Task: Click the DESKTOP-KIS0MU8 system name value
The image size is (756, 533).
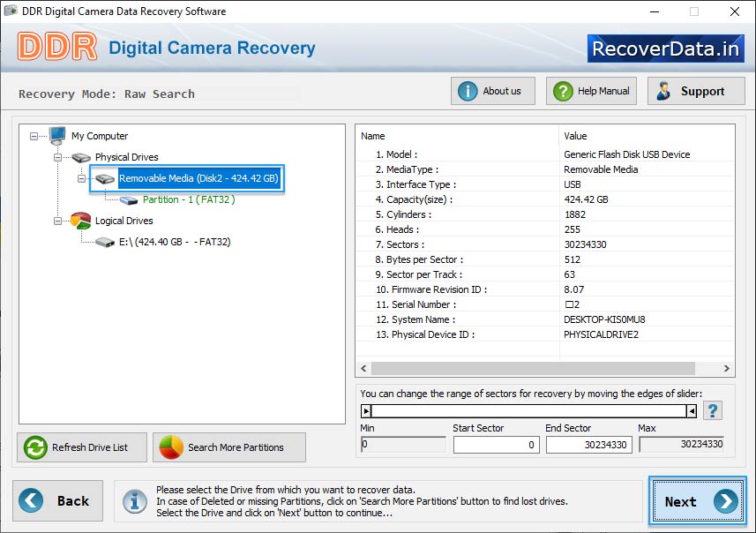Action: pyautogui.click(x=604, y=319)
